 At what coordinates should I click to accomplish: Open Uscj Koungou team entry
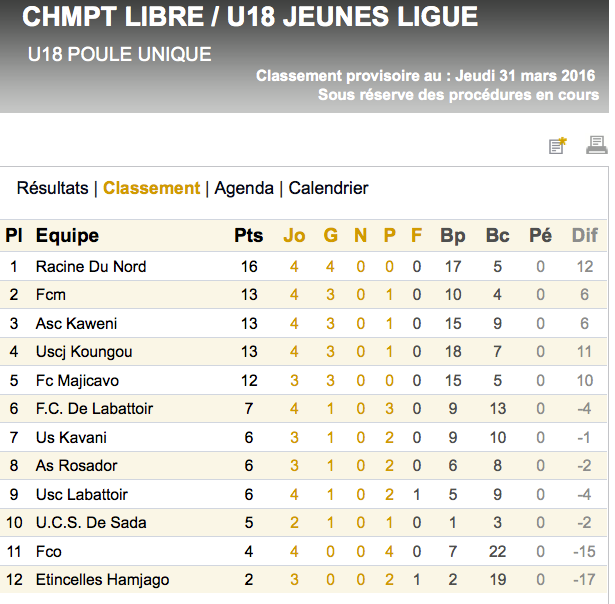84,352
